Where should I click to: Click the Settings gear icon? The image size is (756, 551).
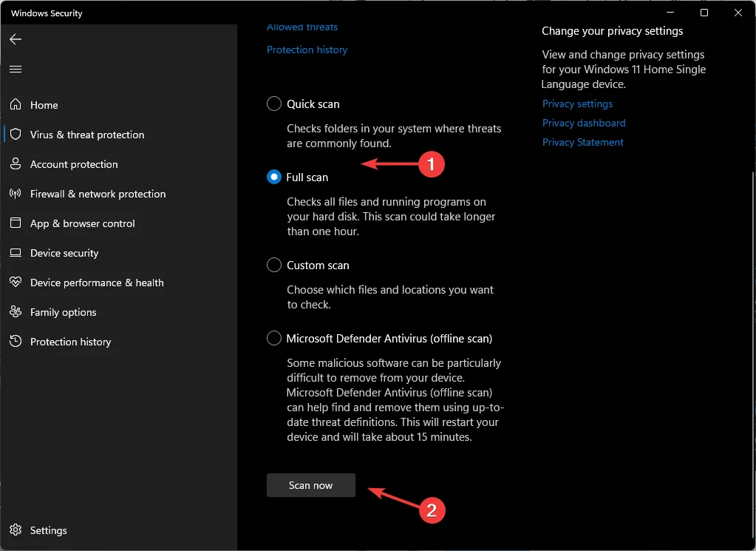pyautogui.click(x=16, y=530)
